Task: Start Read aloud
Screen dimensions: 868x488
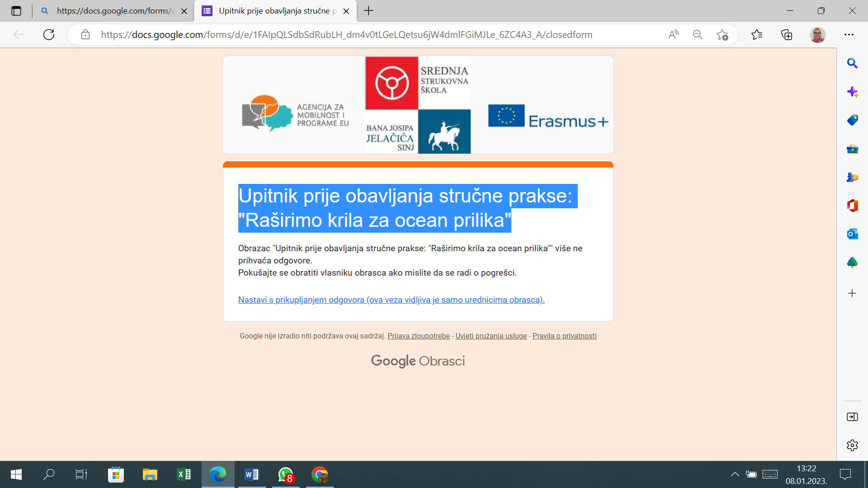Action: (x=674, y=34)
